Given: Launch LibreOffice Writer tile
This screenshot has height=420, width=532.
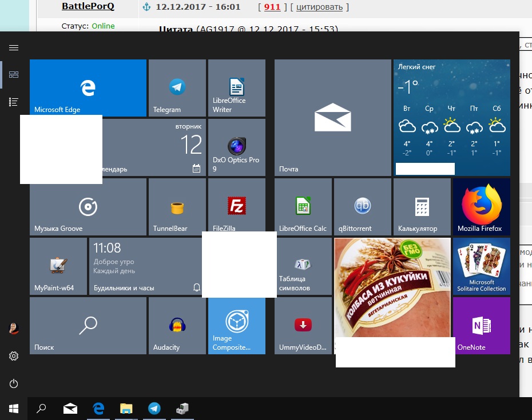Looking at the screenshot, I should [x=236, y=88].
